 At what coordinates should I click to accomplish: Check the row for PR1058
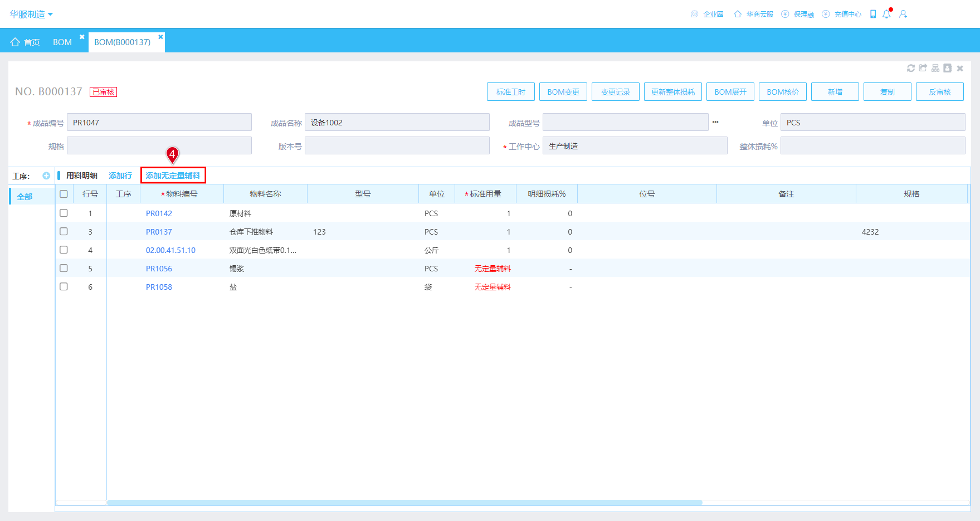click(64, 286)
